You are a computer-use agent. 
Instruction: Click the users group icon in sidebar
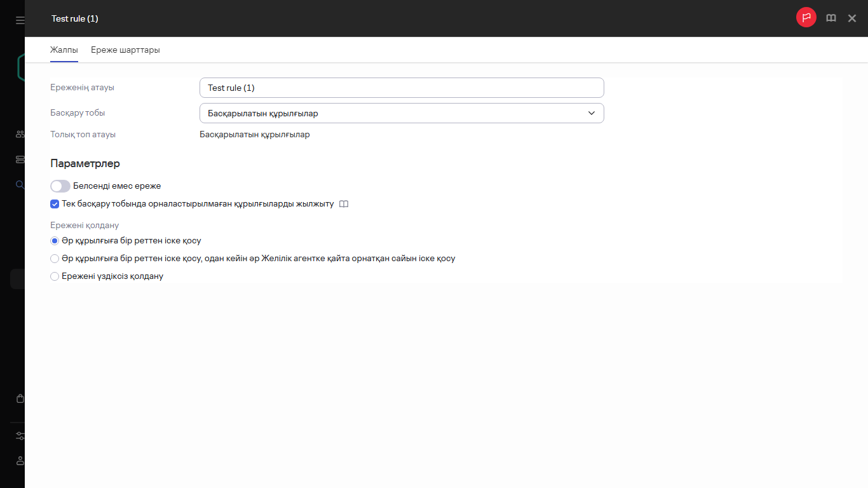coord(20,134)
